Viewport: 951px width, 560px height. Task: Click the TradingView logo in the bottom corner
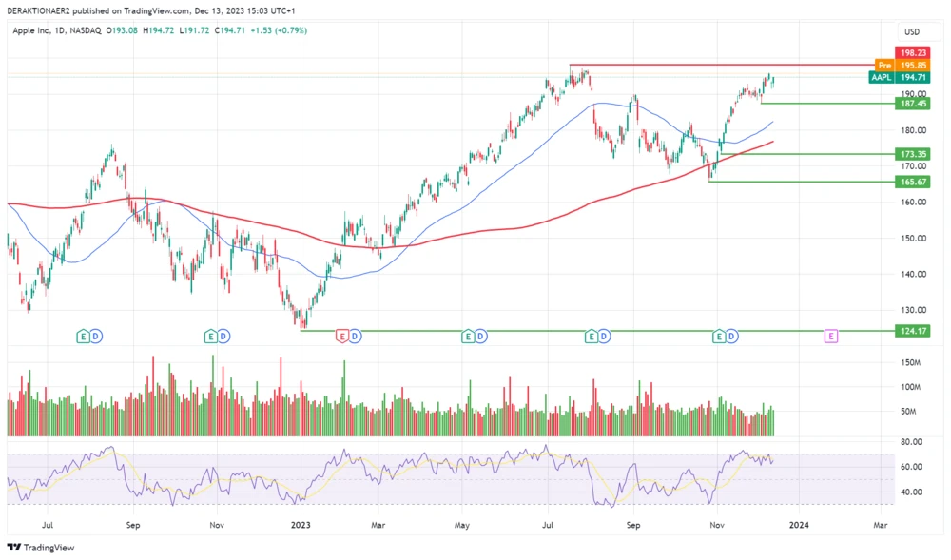coord(41,547)
